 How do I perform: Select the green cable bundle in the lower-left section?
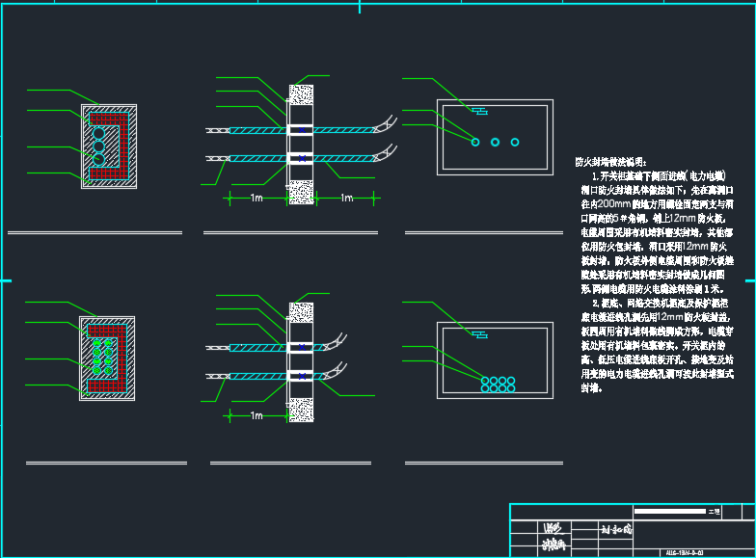tap(102, 357)
